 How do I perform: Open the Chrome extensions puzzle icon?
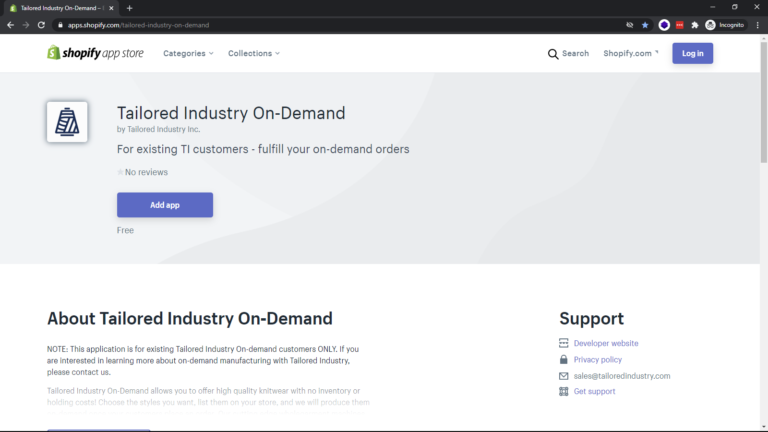tap(695, 24)
